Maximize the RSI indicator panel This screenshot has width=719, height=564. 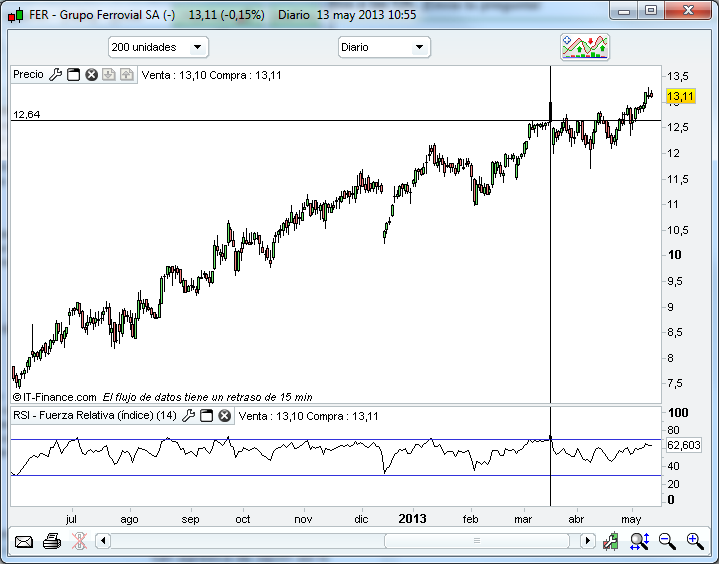(x=206, y=415)
